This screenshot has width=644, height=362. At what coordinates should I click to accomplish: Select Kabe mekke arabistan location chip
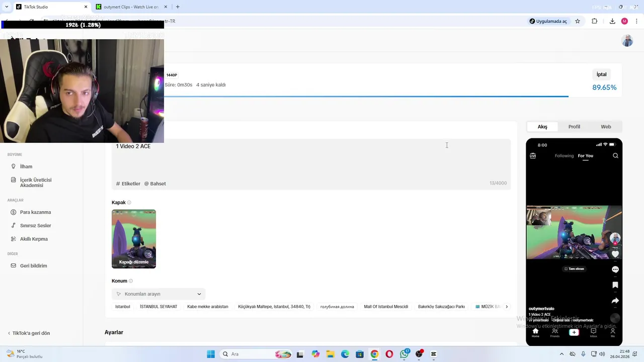point(208,307)
